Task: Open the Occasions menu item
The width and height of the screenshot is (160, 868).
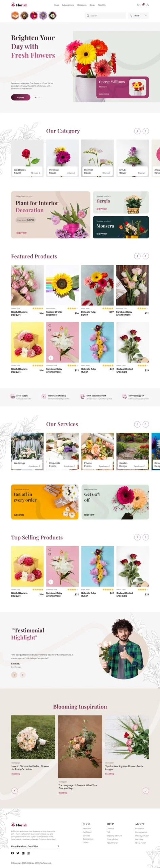Action: pyautogui.click(x=82, y=5)
